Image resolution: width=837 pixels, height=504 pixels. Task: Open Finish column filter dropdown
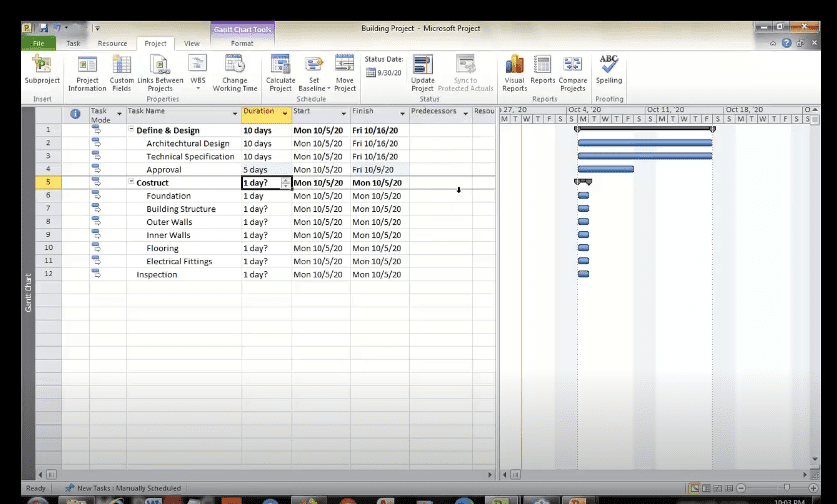(x=402, y=114)
